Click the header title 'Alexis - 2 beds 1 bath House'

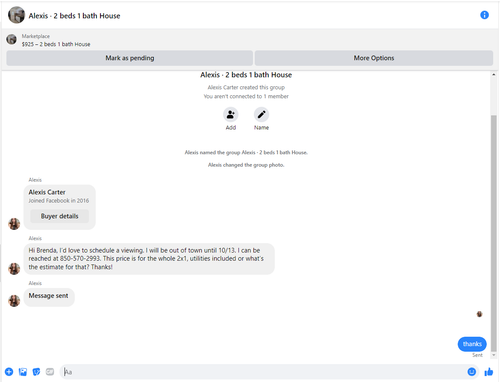[x=74, y=16]
